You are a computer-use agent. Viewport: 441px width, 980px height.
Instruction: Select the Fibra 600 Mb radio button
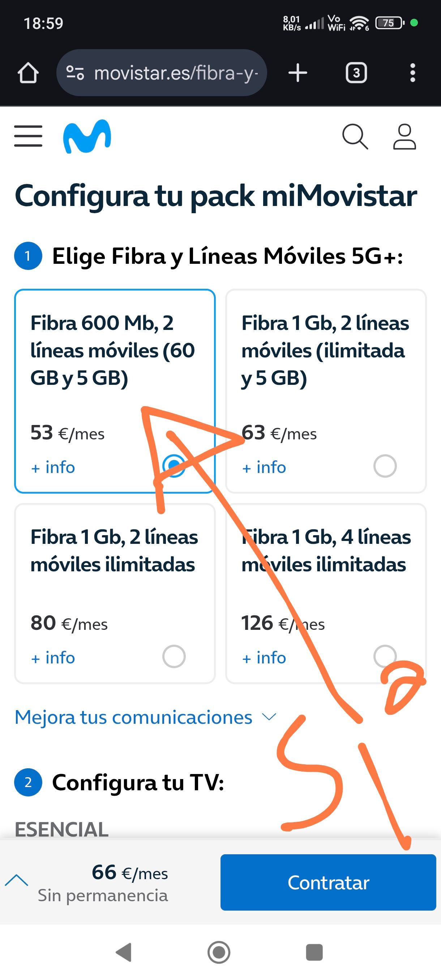(174, 465)
